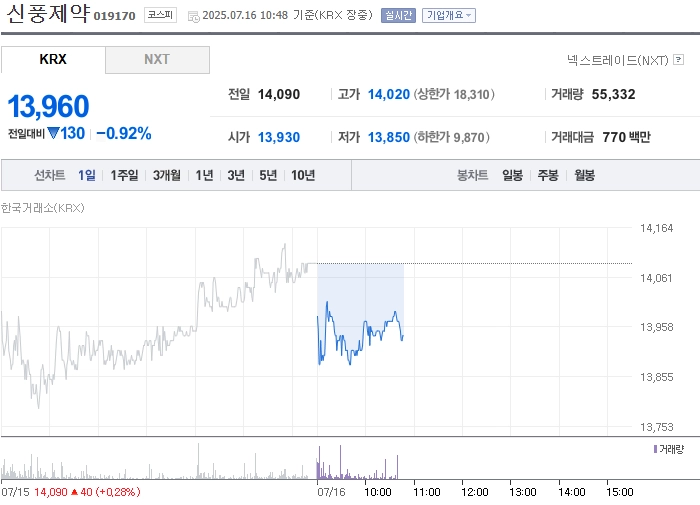Click the 상한가 18,310 upper limit text
Screen dimensions: 700x505
click(454, 94)
